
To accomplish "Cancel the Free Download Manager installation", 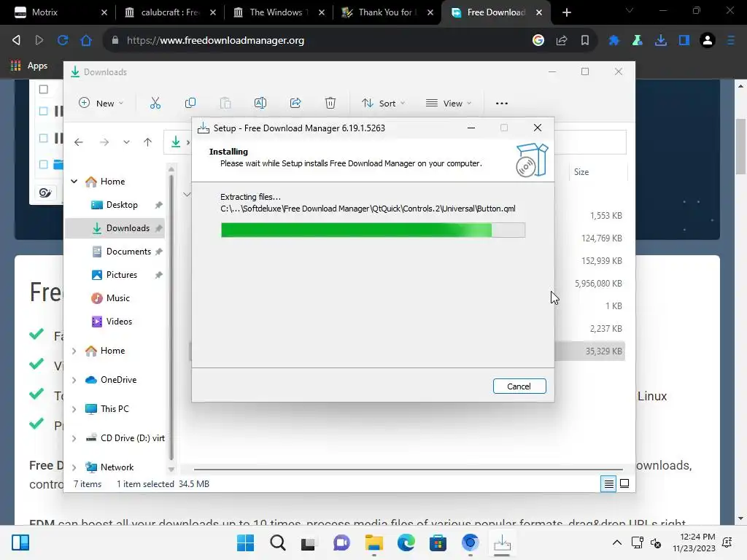I will (519, 386).
